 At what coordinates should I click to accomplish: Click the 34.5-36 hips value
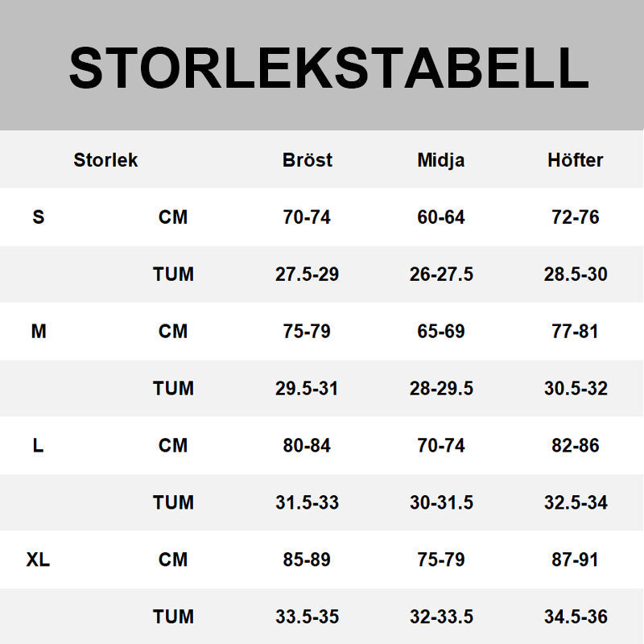575,617
